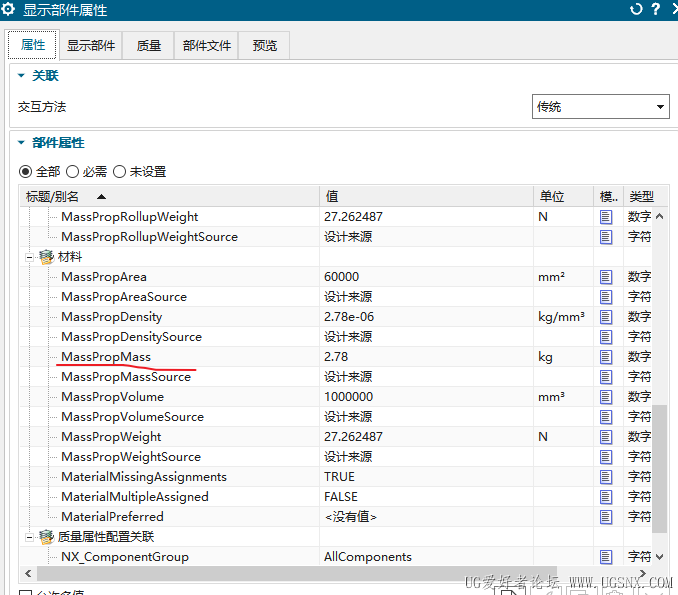678x595 pixels.
Task: Click template icon in NX_ComponentGroup row
Action: tap(606, 557)
